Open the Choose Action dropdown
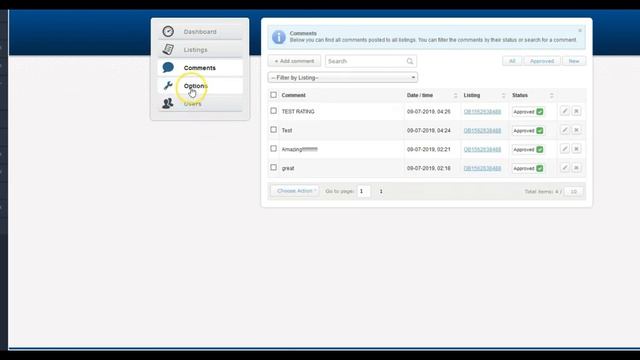Viewport: 640px width, 360px height. pos(295,191)
